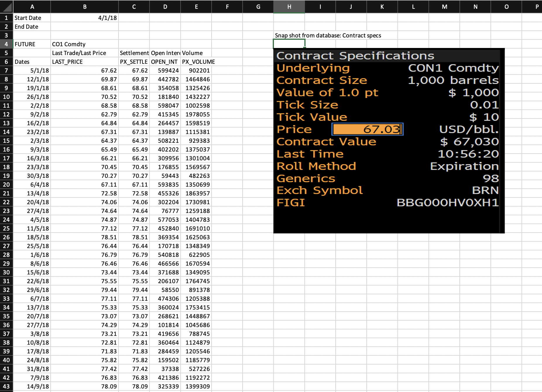Select column H header
The height and width of the screenshot is (392, 542).
pyautogui.click(x=289, y=6)
